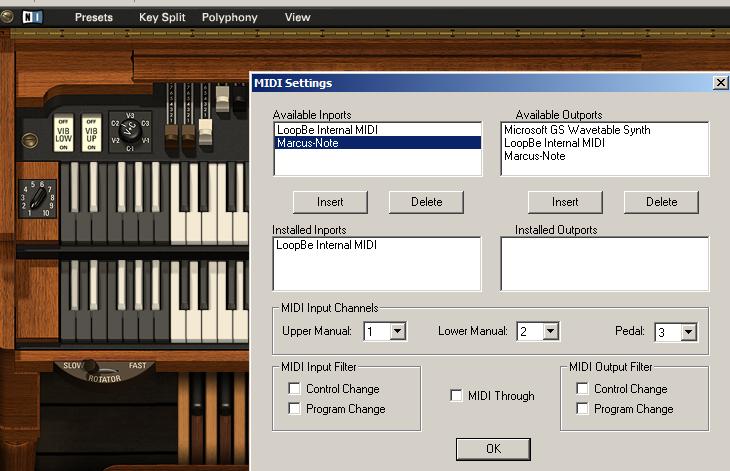Turn the vibrato/chorus V-C selector knob
Image resolution: width=730 pixels, height=471 pixels.
[130, 132]
